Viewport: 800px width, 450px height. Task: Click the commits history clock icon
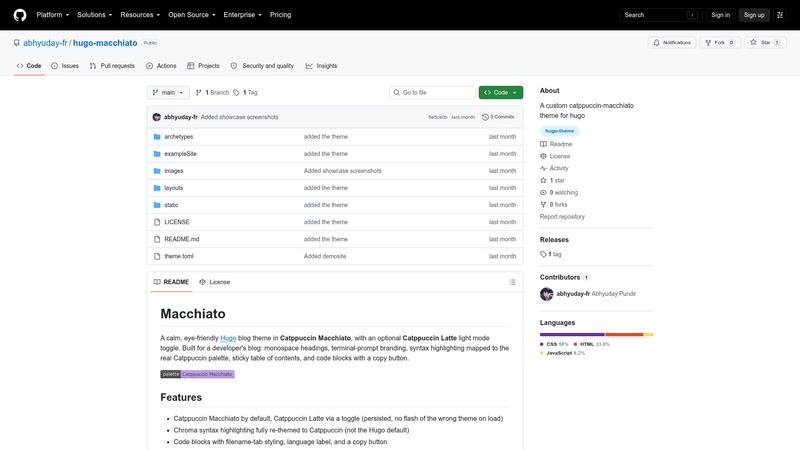tap(485, 117)
